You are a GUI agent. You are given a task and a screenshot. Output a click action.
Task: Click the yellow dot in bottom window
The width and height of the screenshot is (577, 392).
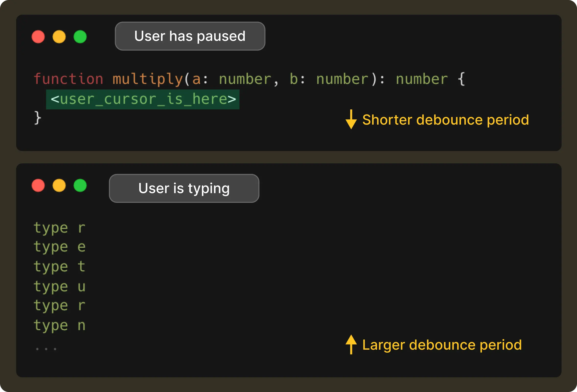pos(59,185)
